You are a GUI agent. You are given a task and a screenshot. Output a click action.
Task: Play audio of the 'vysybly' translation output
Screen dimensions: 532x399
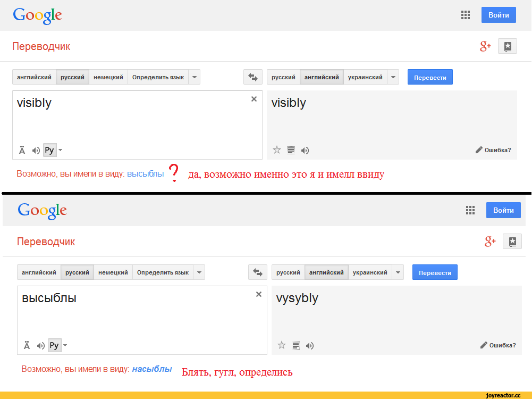310,346
